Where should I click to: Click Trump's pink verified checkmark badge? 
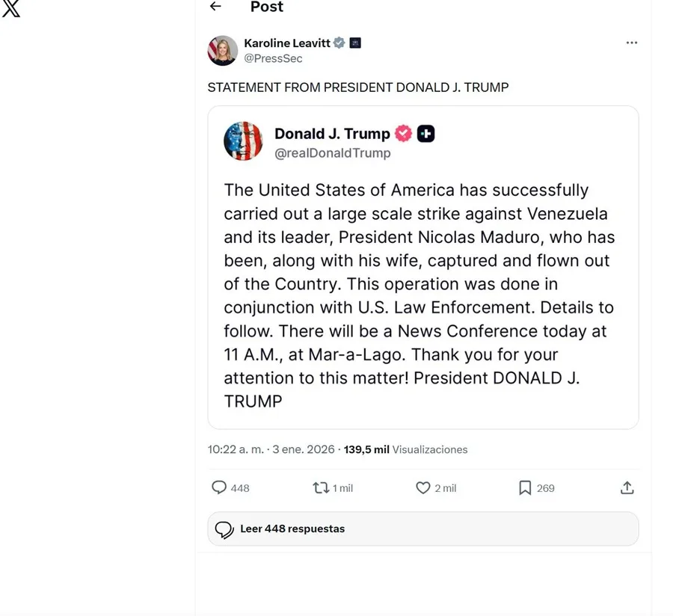tap(403, 133)
